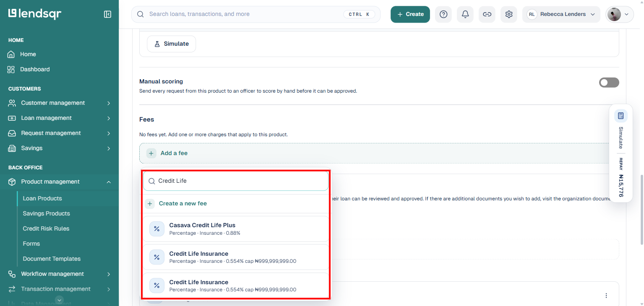644x306 pixels.
Task: Click the vertical Simulate label in side widget
Action: tap(621, 138)
